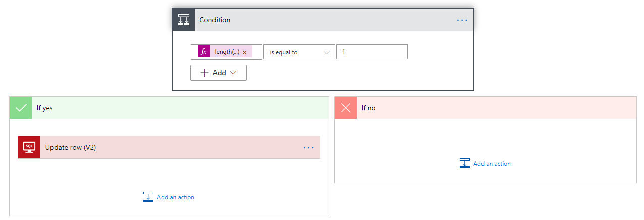Image resolution: width=644 pixels, height=220 pixels.
Task: Add an action in the If yes branch
Action: (169, 197)
